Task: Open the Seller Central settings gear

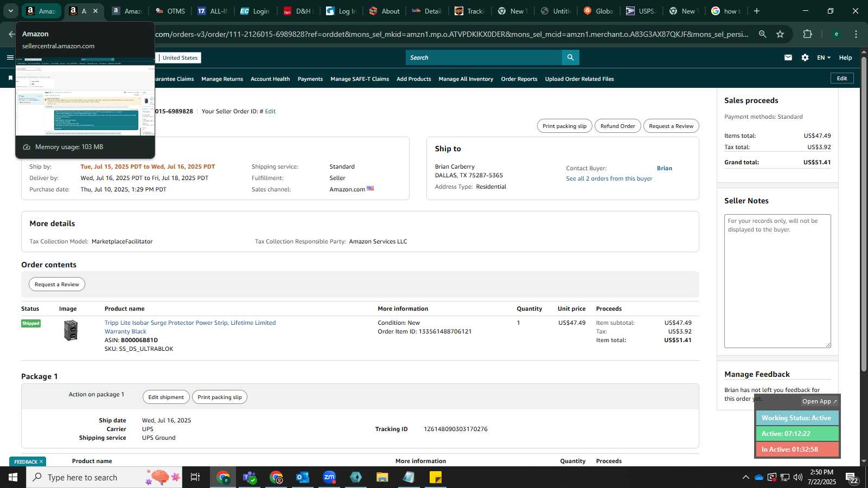Action: (x=805, y=57)
